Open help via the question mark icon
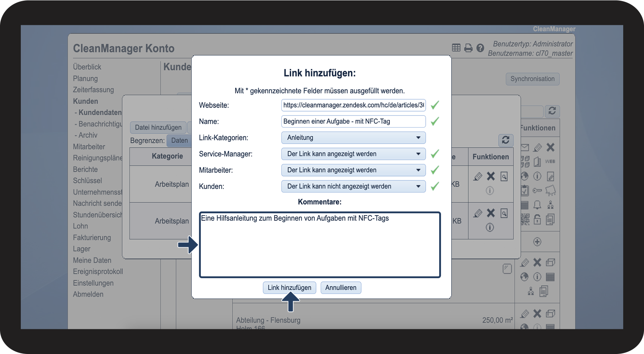Viewport: 644px width, 354px height. coord(480,48)
